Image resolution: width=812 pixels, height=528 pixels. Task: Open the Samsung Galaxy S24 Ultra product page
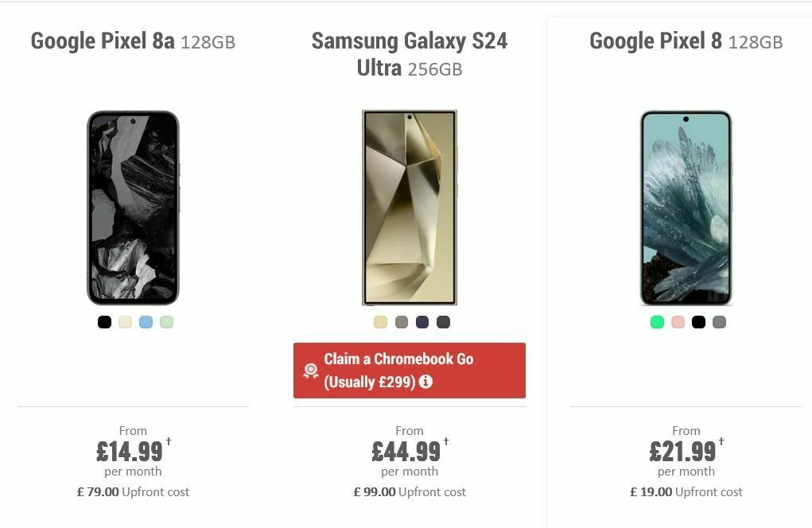pos(409,53)
